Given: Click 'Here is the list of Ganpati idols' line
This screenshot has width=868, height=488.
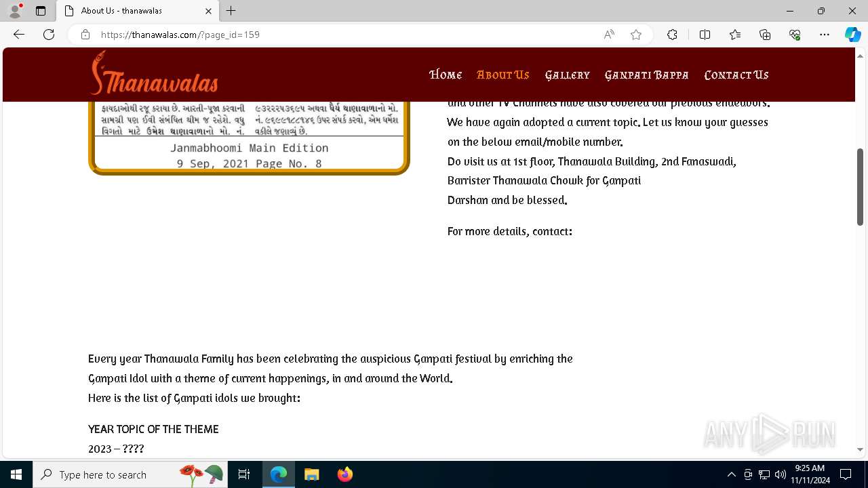Looking at the screenshot, I should tap(194, 398).
